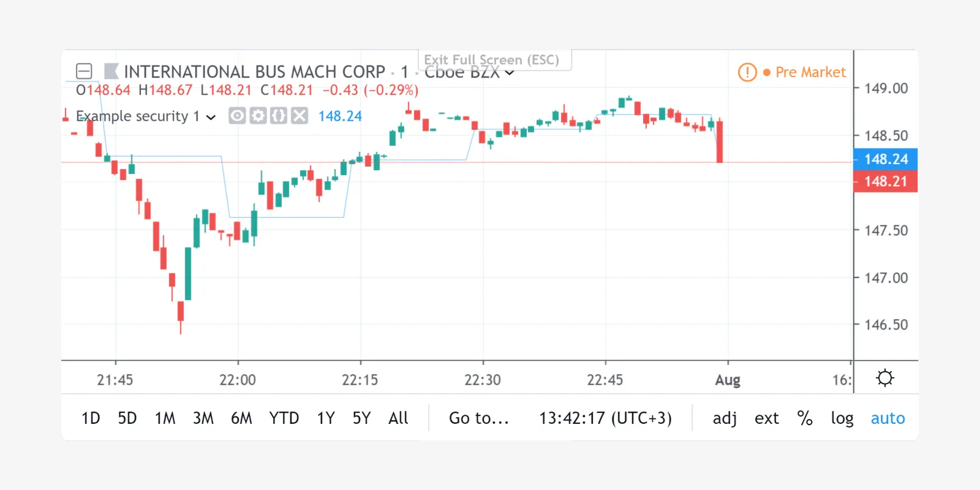Hide the Example security indicator via eye icon
980x490 pixels.
[237, 116]
